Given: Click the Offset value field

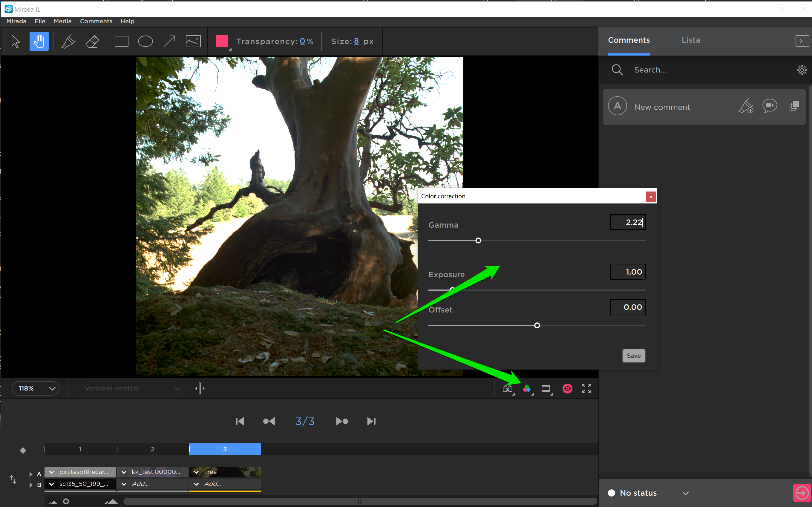Looking at the screenshot, I should tap(628, 307).
